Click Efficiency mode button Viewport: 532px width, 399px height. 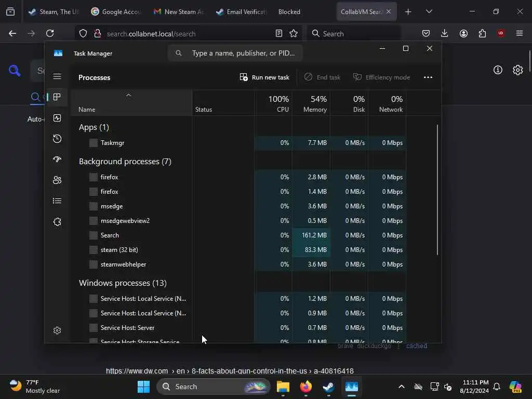[381, 77]
